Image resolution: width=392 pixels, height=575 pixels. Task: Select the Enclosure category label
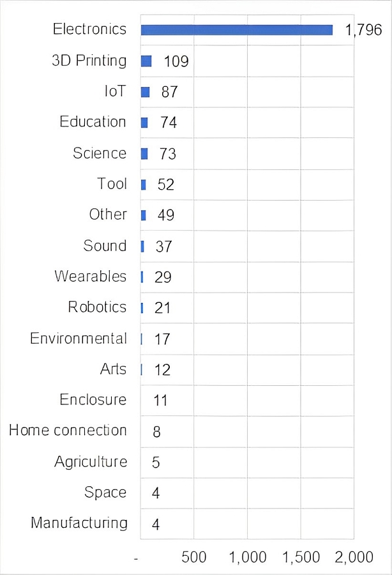(x=93, y=400)
